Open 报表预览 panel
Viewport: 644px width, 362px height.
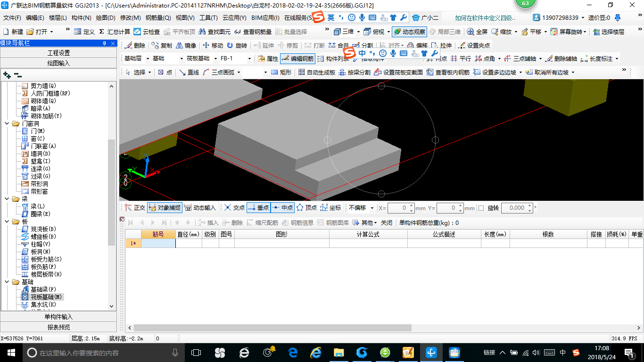58,327
